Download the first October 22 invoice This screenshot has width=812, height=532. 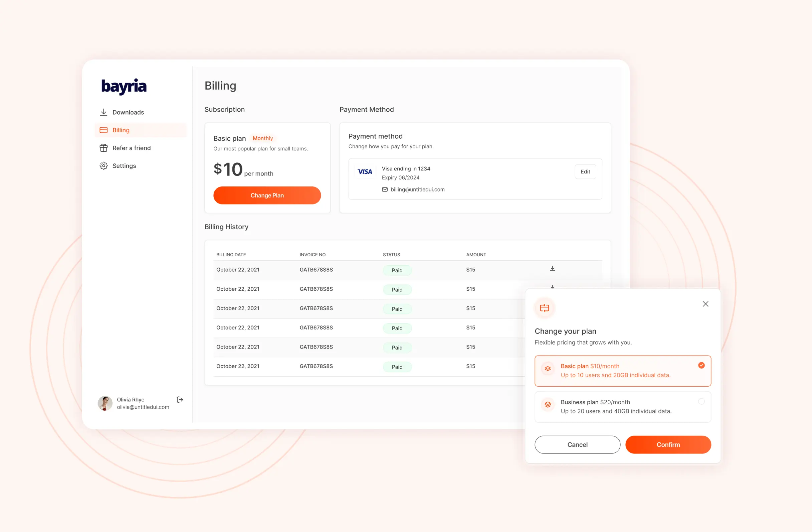(x=552, y=269)
